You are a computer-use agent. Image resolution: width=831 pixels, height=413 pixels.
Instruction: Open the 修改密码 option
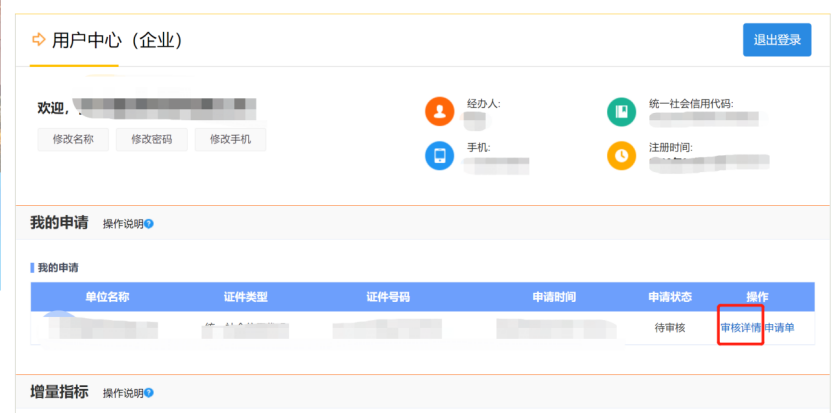pos(152,139)
